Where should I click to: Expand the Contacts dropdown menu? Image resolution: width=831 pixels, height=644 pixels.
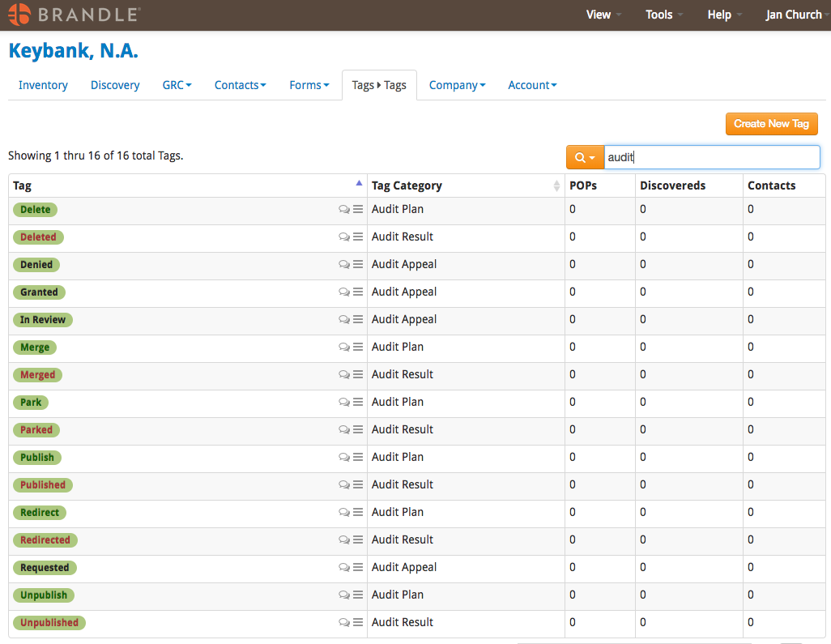(240, 85)
